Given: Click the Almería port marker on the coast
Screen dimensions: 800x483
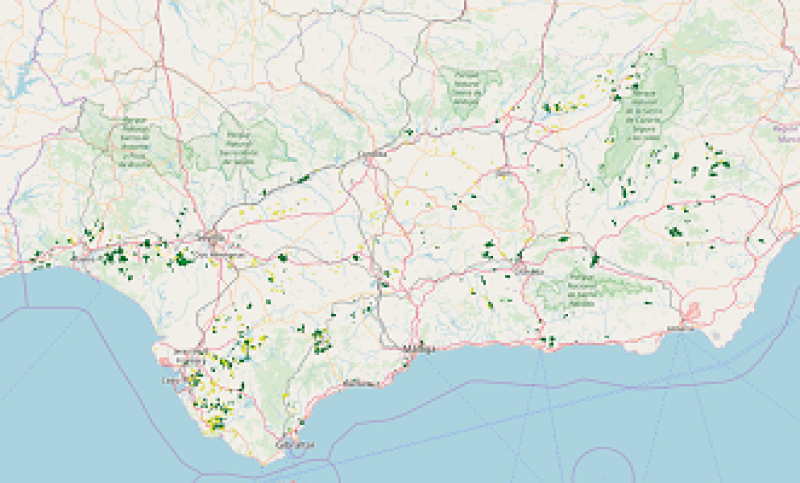Looking at the screenshot, I should click(x=692, y=309).
